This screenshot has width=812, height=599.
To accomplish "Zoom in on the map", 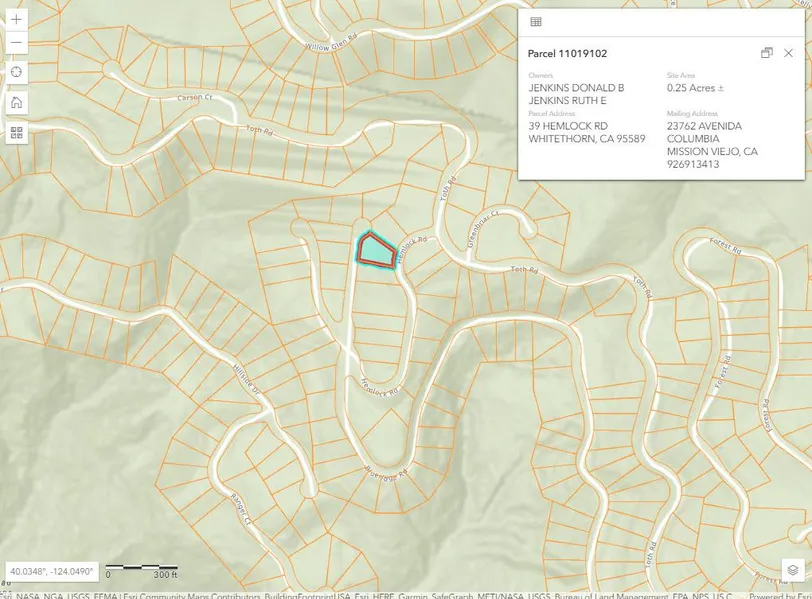I will pos(16,19).
